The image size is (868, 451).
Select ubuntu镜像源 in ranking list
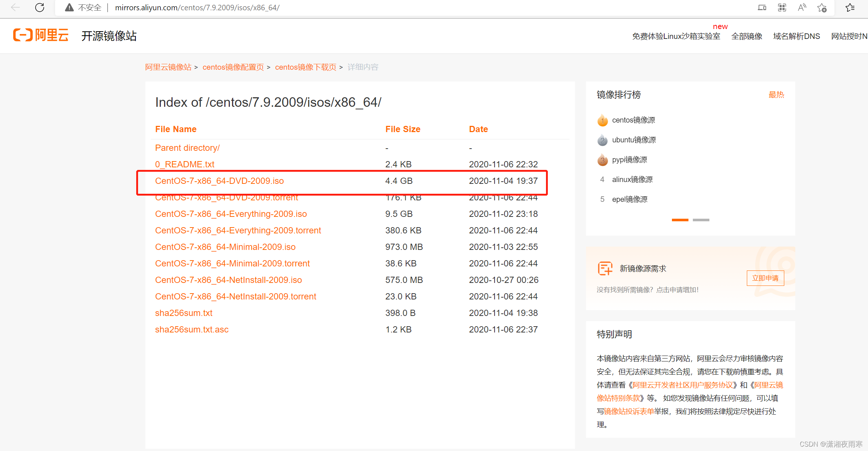[x=634, y=140]
